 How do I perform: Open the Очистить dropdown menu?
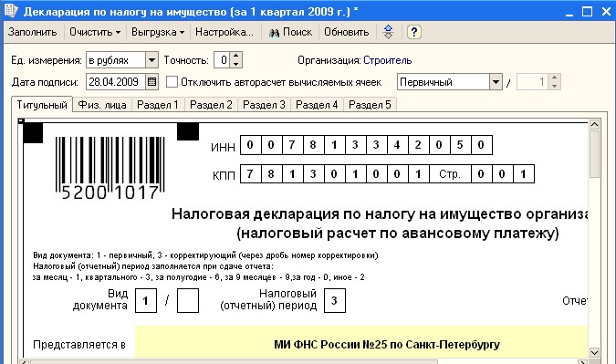pyautogui.click(x=95, y=32)
